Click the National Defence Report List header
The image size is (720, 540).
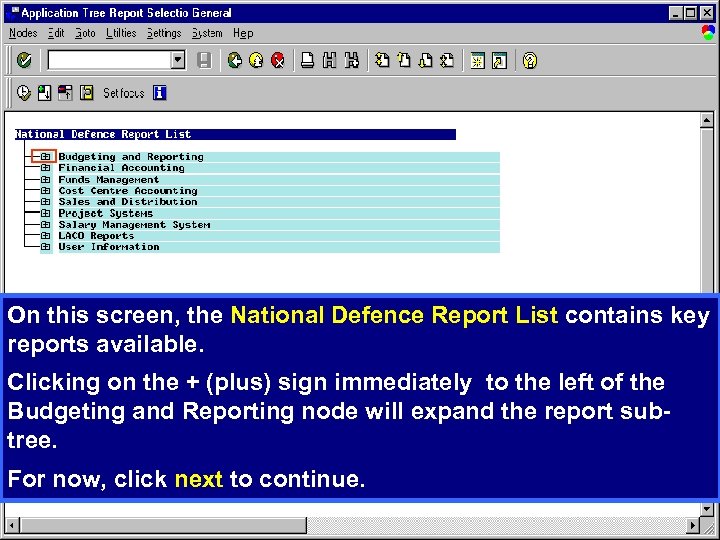point(235,134)
